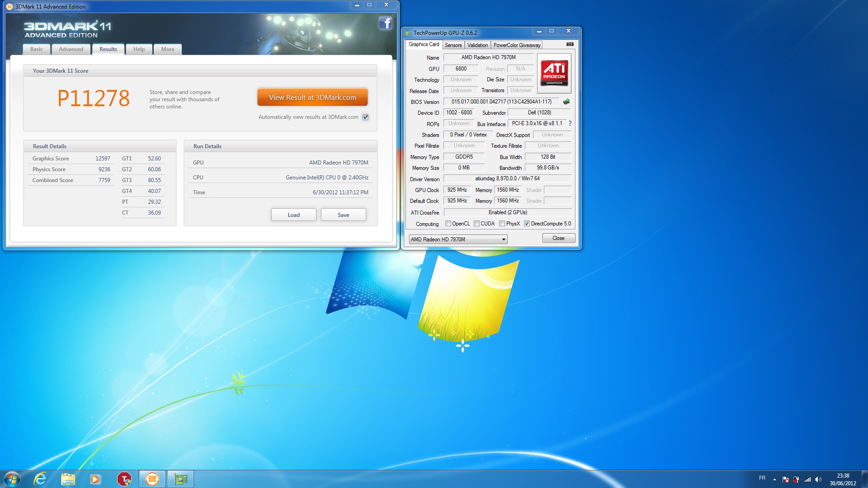This screenshot has height=488, width=868.
Task: Open the Help tab
Action: tap(139, 49)
